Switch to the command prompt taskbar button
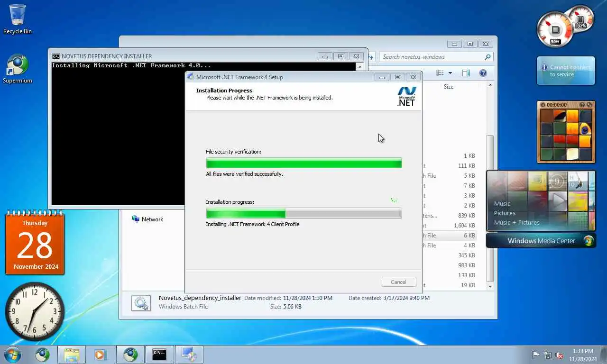This screenshot has width=607, height=364. pos(159,355)
